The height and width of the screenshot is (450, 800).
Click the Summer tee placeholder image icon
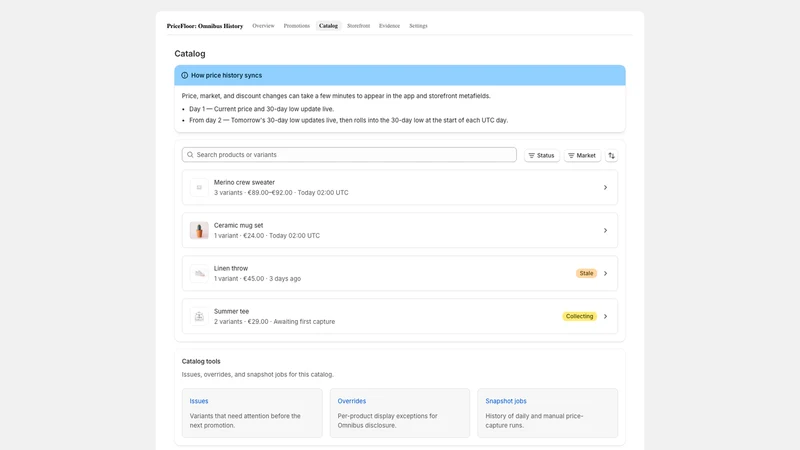click(199, 316)
